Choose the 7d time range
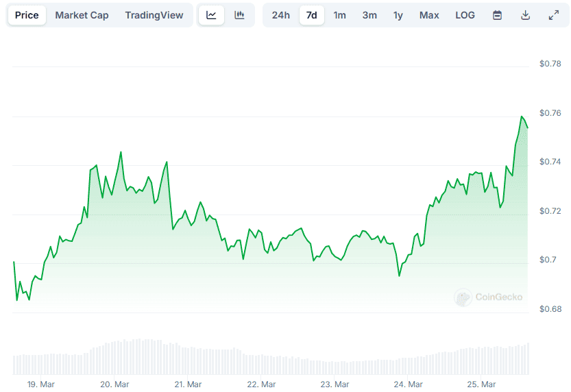The image size is (571, 392). tap(312, 15)
